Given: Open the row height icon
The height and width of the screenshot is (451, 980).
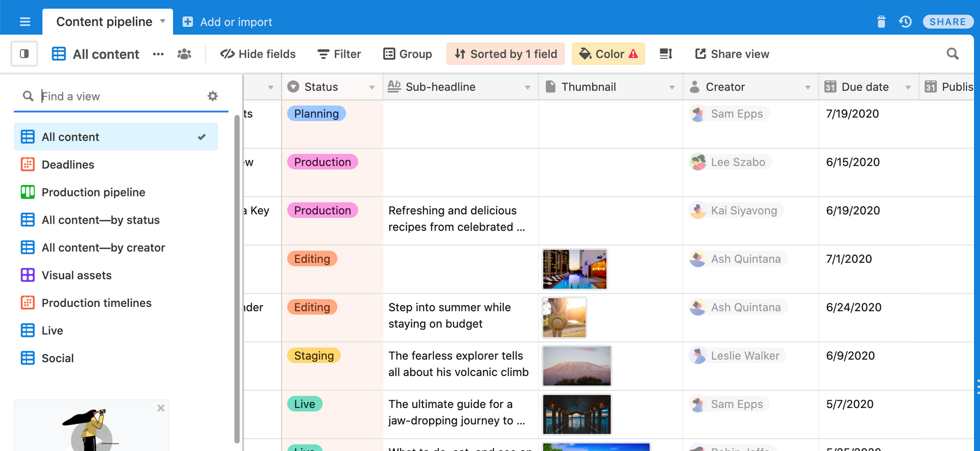Looking at the screenshot, I should (x=666, y=54).
